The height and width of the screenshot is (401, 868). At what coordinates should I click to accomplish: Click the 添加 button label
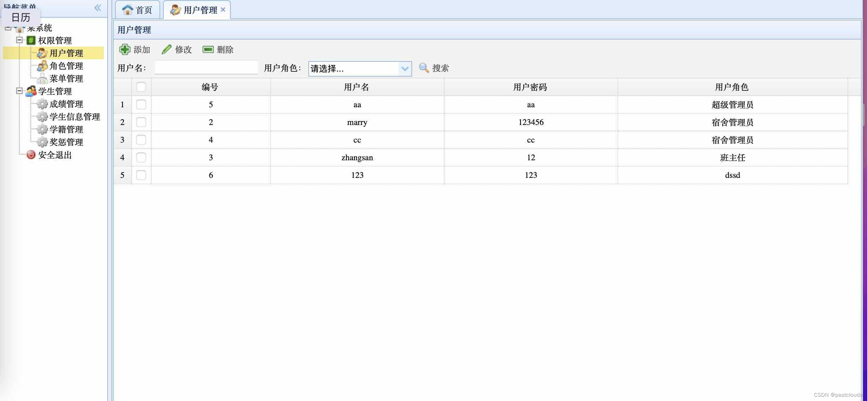click(142, 49)
